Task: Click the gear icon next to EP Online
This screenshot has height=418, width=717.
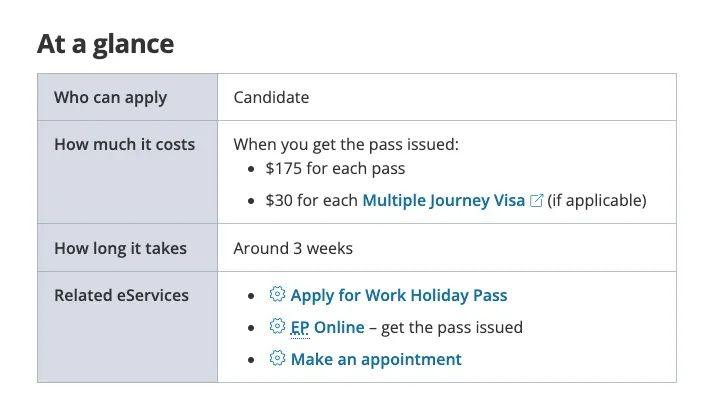Action: click(x=277, y=327)
